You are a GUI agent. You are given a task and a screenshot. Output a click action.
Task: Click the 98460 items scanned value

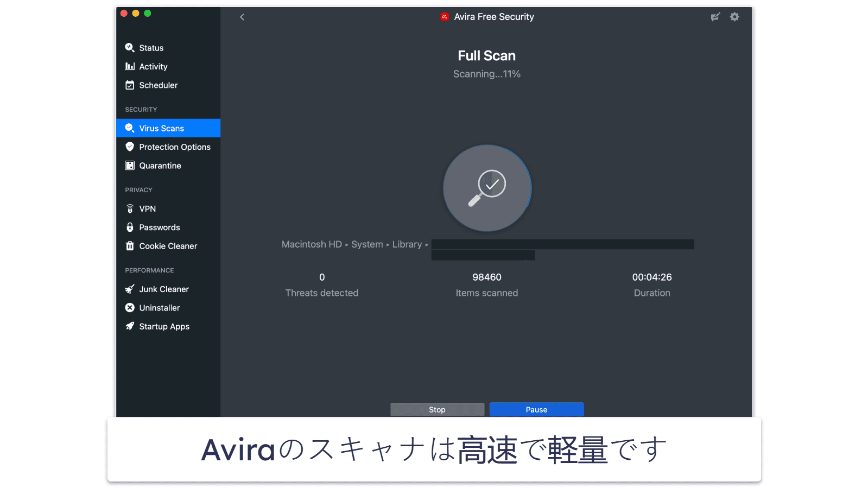[x=487, y=277]
